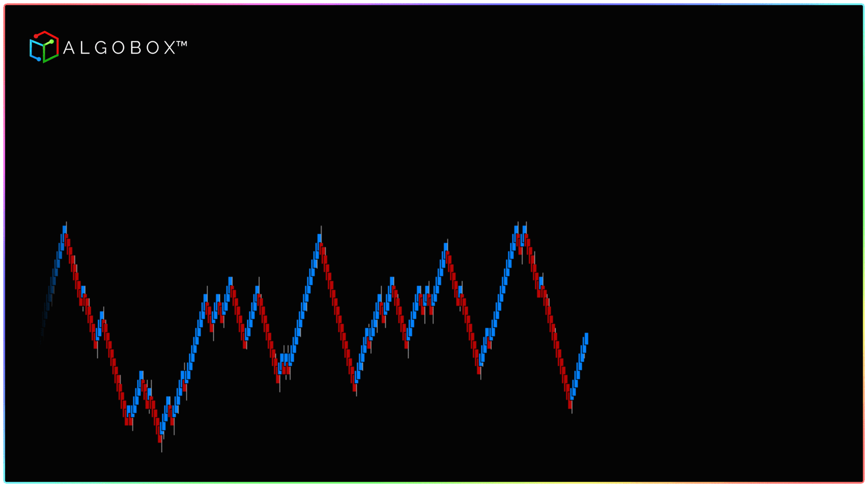Screen dimensions: 868x487
Task: Click the first blue peak candle at chart's left
Action: (65, 230)
